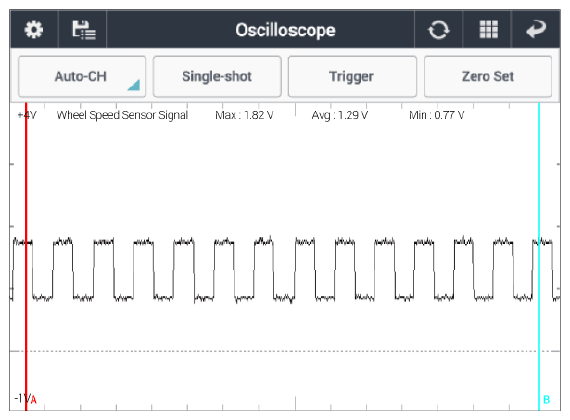The height and width of the screenshot is (420, 570).
Task: Click the Zero Set button
Action: [488, 76]
